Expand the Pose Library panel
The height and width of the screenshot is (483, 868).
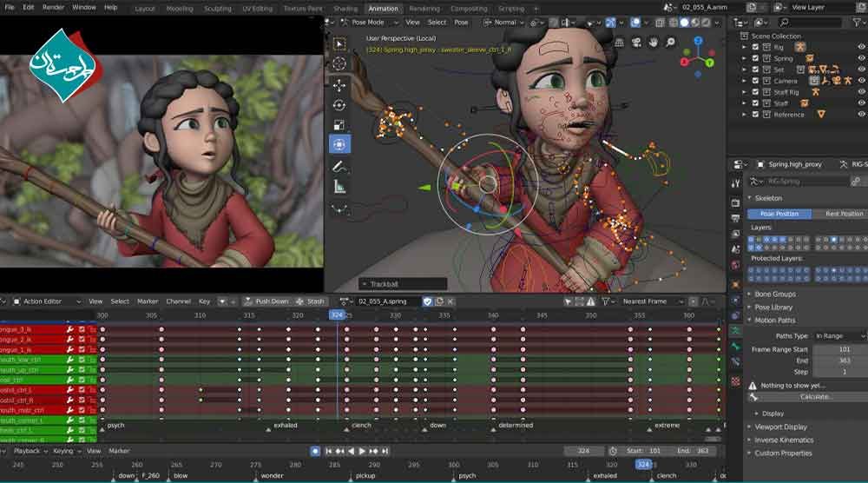click(773, 308)
